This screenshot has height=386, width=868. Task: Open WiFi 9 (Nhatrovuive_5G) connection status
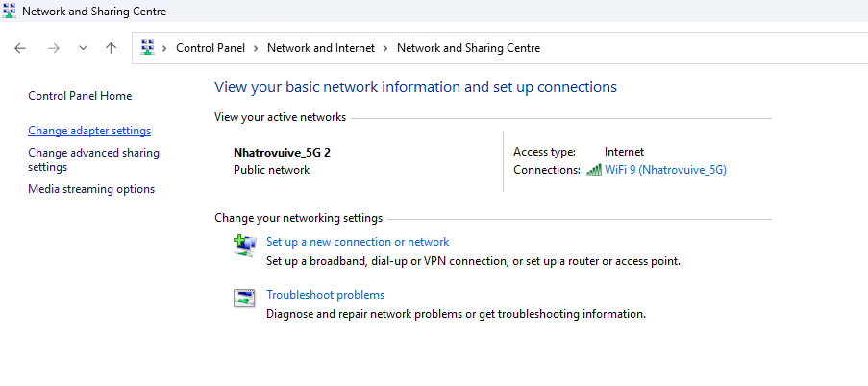click(665, 170)
